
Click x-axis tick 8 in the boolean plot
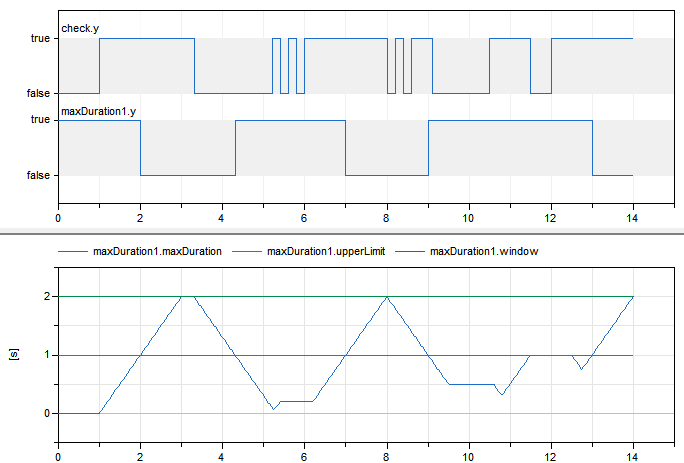(387, 217)
